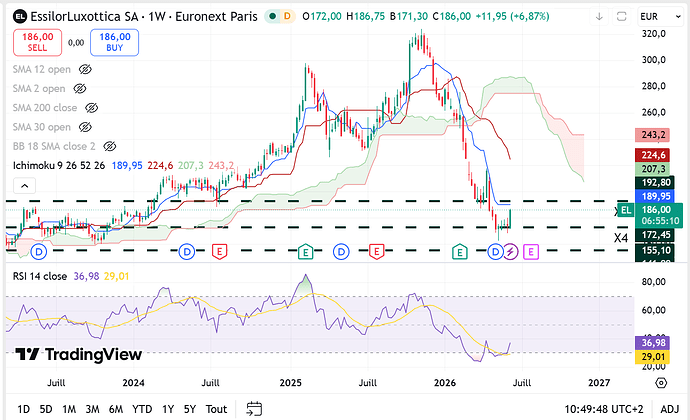Open the EUR currency dropdown
The height and width of the screenshot is (420, 690).
tap(660, 17)
